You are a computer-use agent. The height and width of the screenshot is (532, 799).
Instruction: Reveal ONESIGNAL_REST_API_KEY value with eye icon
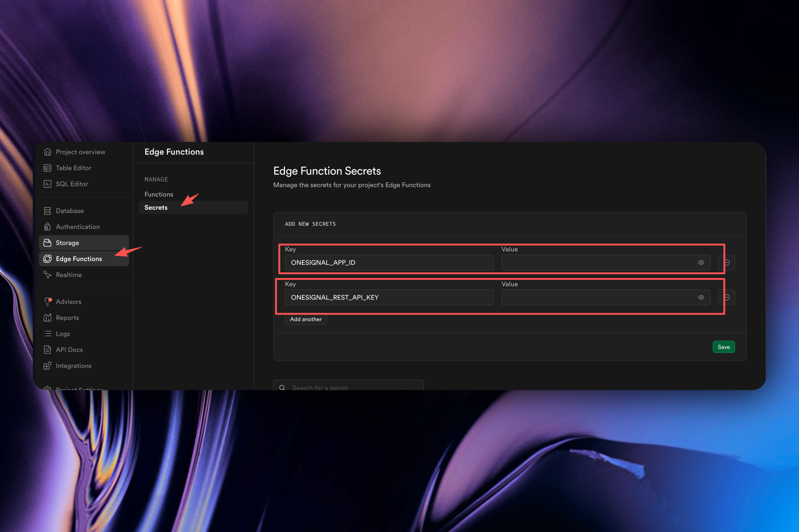click(701, 298)
